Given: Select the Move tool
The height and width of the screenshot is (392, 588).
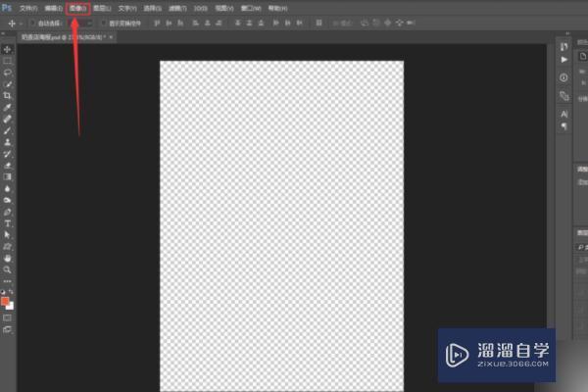Looking at the screenshot, I should click(x=7, y=49).
